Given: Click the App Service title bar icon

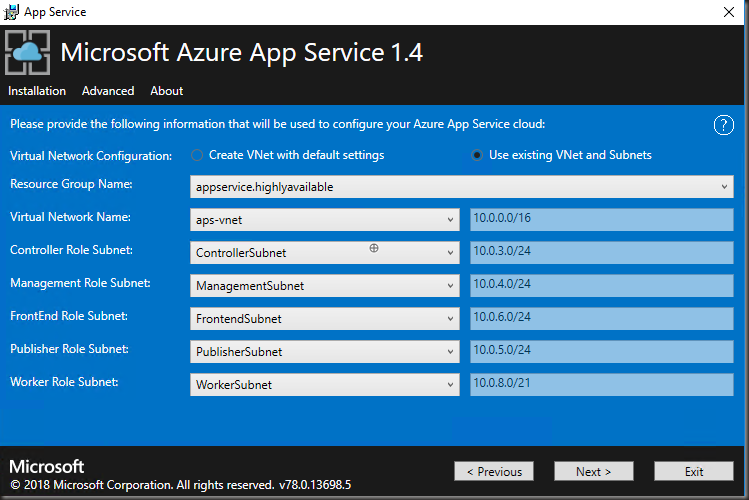Looking at the screenshot, I should pyautogui.click(x=13, y=12).
